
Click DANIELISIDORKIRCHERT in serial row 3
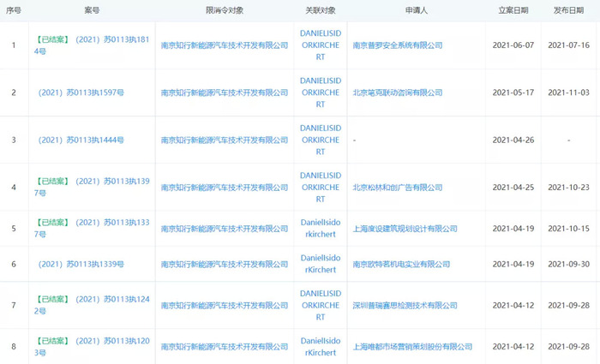coord(321,140)
